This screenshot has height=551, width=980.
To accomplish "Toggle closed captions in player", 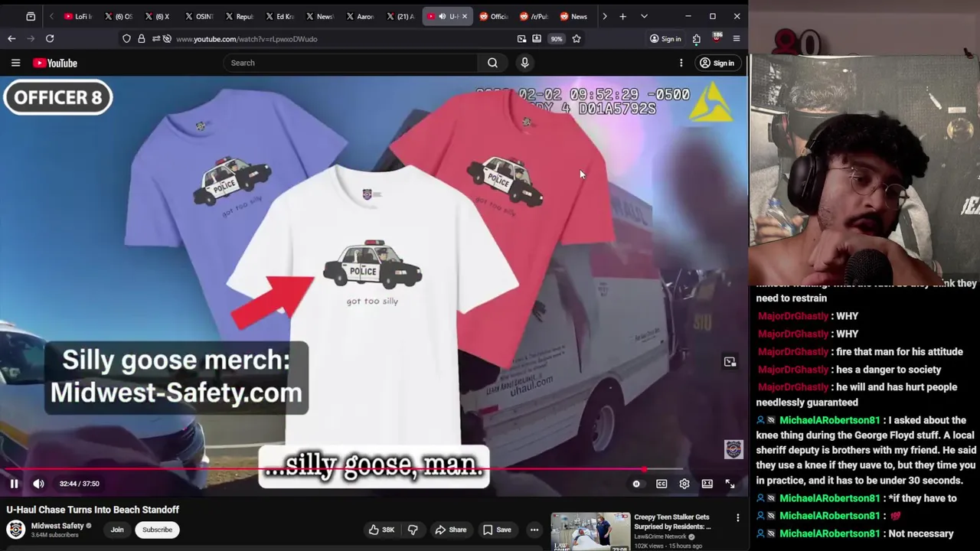I will click(661, 484).
